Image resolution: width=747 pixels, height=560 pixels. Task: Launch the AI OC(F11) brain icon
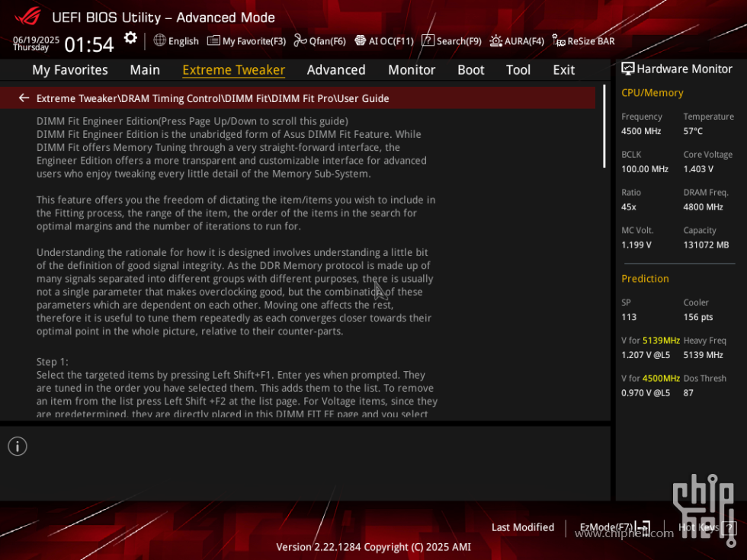(x=360, y=40)
